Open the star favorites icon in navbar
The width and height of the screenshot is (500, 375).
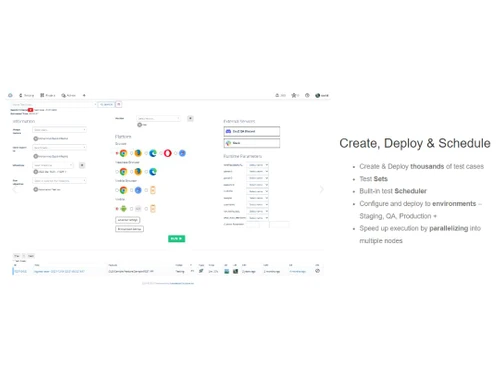295,95
